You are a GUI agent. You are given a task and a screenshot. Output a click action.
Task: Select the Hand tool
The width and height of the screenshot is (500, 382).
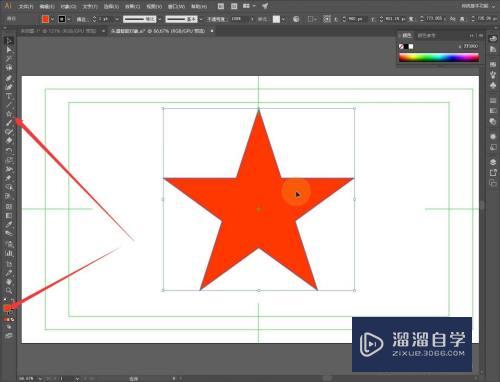(x=9, y=282)
